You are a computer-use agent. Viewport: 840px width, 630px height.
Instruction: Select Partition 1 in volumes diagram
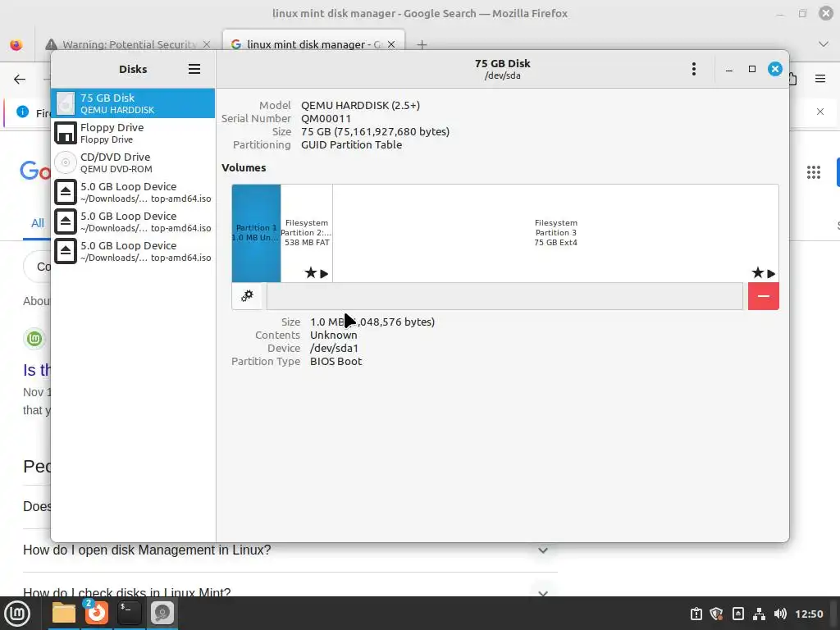tap(256, 233)
